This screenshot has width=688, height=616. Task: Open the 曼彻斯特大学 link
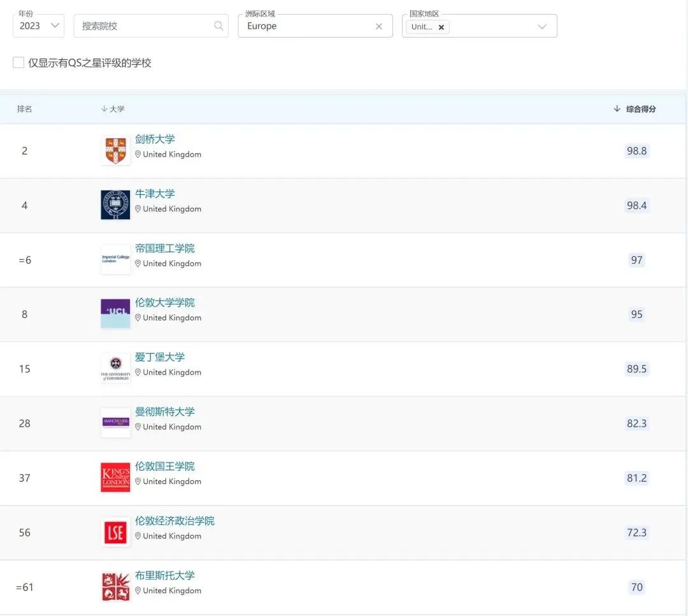click(x=164, y=412)
